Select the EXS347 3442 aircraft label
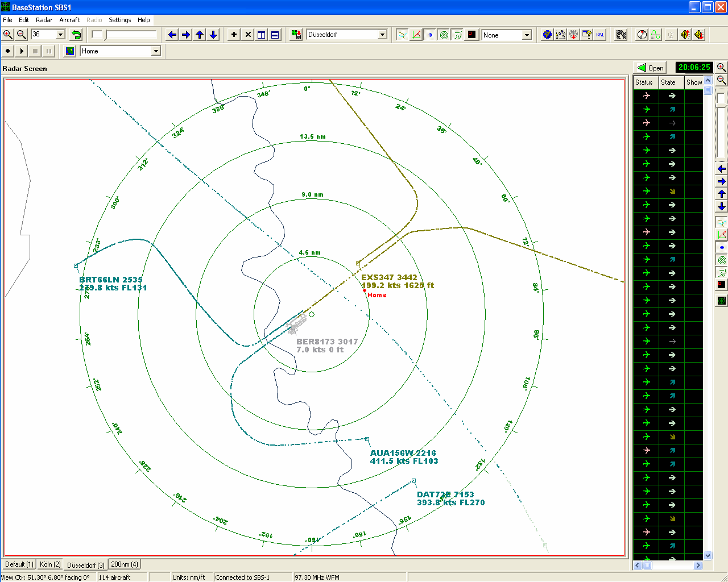The height and width of the screenshot is (582, 728). [389, 277]
